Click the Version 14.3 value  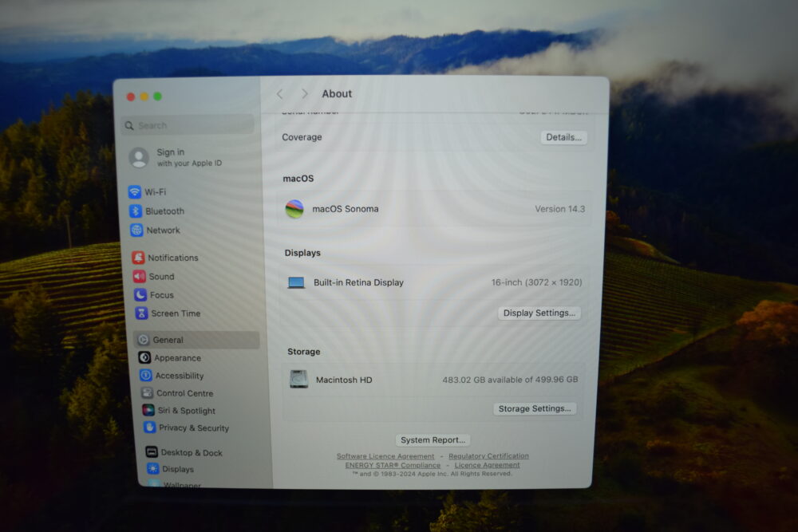(x=560, y=209)
